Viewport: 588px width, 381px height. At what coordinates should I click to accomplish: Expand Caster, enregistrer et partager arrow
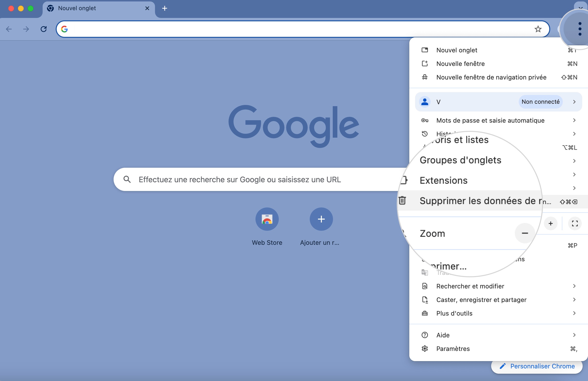574,300
